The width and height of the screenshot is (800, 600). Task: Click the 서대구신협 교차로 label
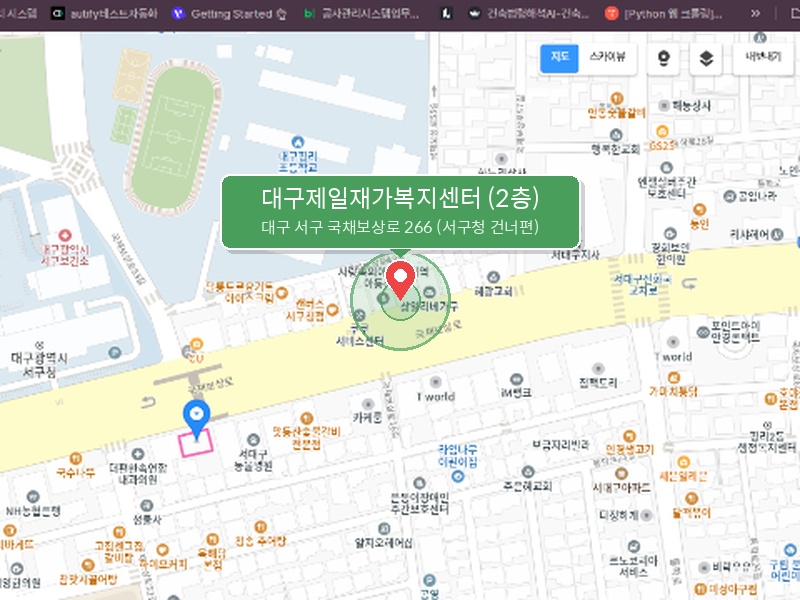(642, 285)
